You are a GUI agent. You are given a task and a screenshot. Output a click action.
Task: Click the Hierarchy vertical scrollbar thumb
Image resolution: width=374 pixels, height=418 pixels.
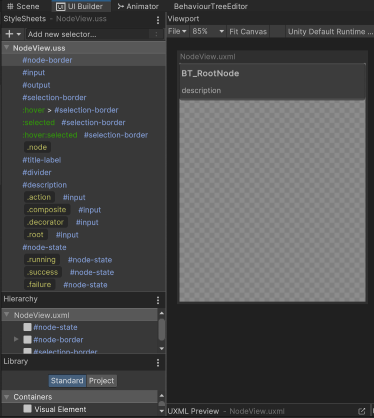tap(162, 329)
